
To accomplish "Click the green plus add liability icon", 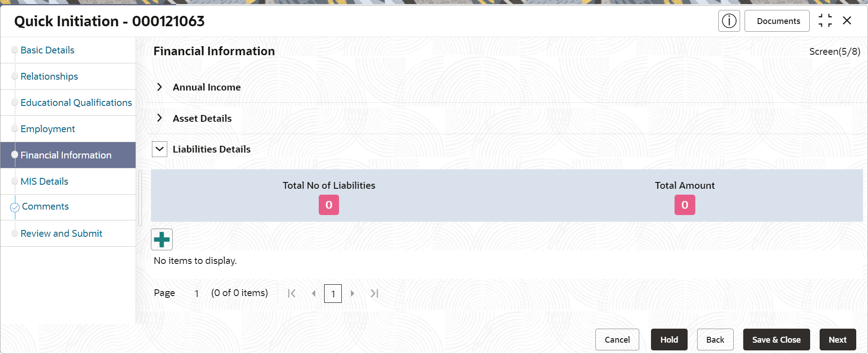I will 162,239.
